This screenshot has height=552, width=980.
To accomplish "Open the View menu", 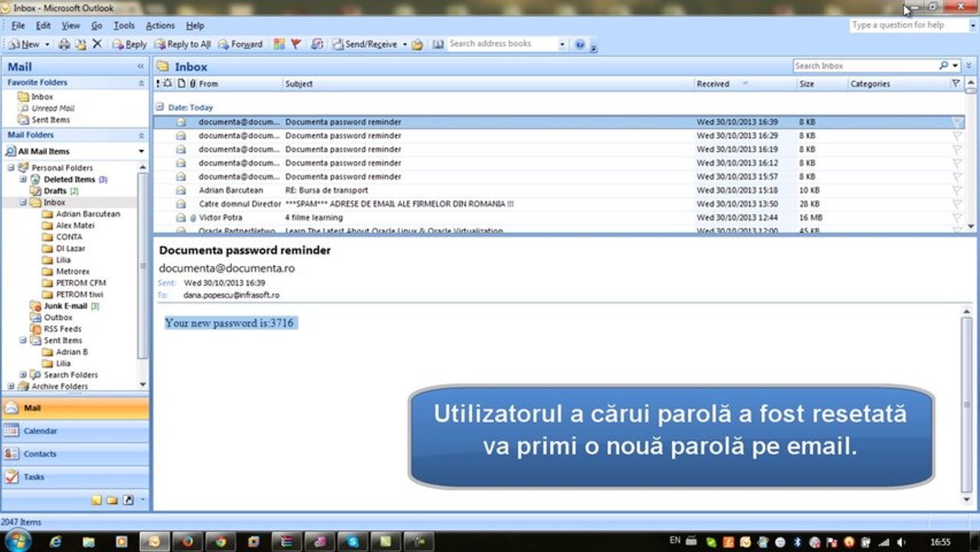I will (x=70, y=25).
